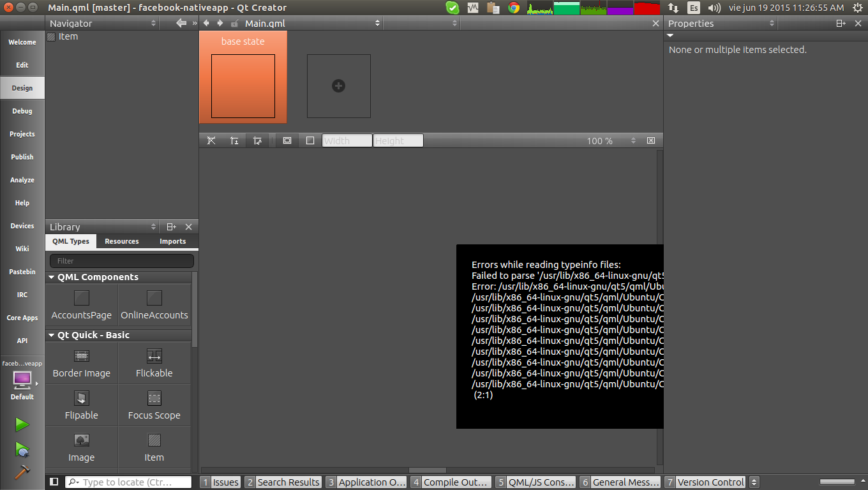Switch to the Resources tab in Library
This screenshot has width=868, height=490.
coord(121,241)
